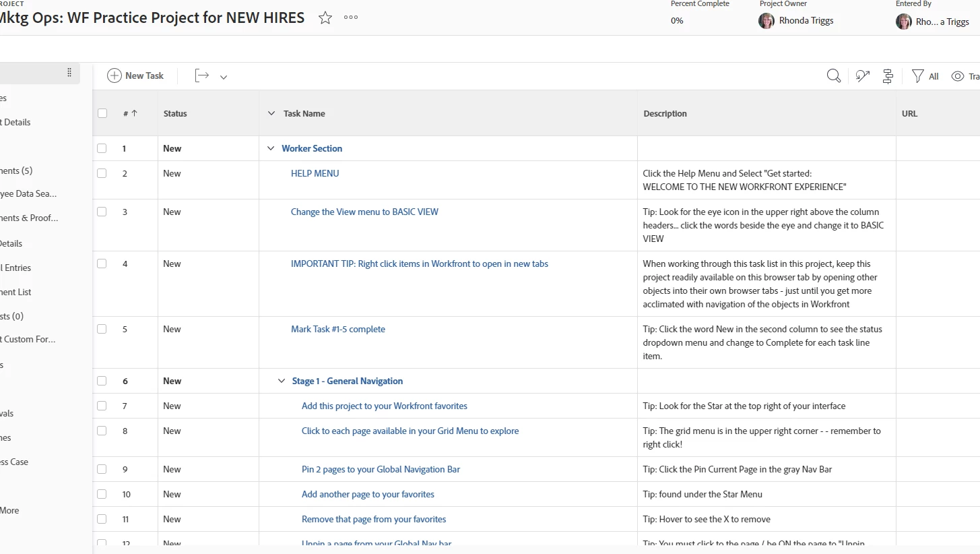Open the status dropdown for task 2

coord(172,173)
